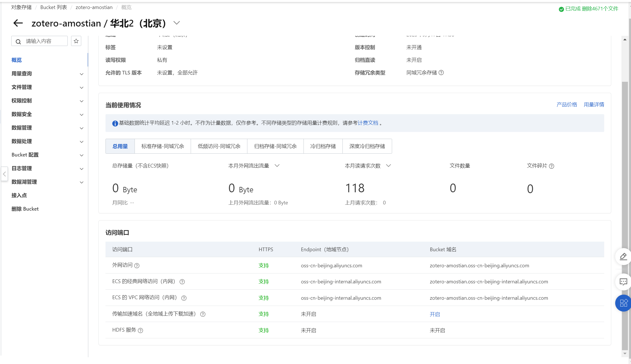Click the 已完成 删除4671个文件 status text
This screenshot has height=364, width=631.
pos(592,9)
